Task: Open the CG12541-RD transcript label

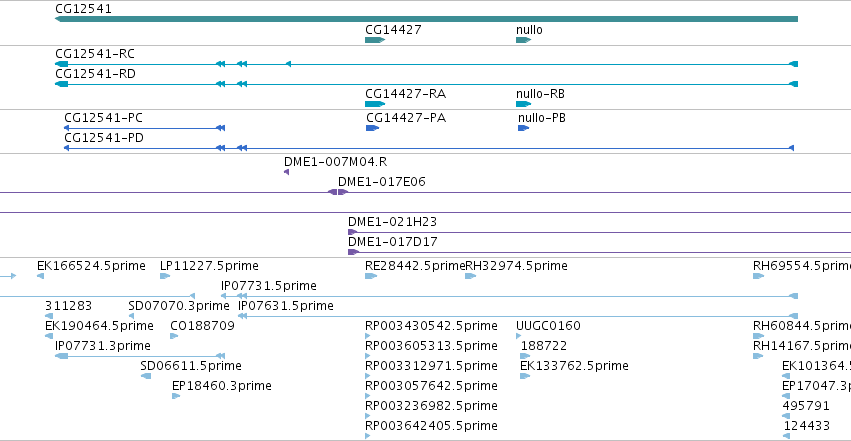Action: click(x=96, y=74)
